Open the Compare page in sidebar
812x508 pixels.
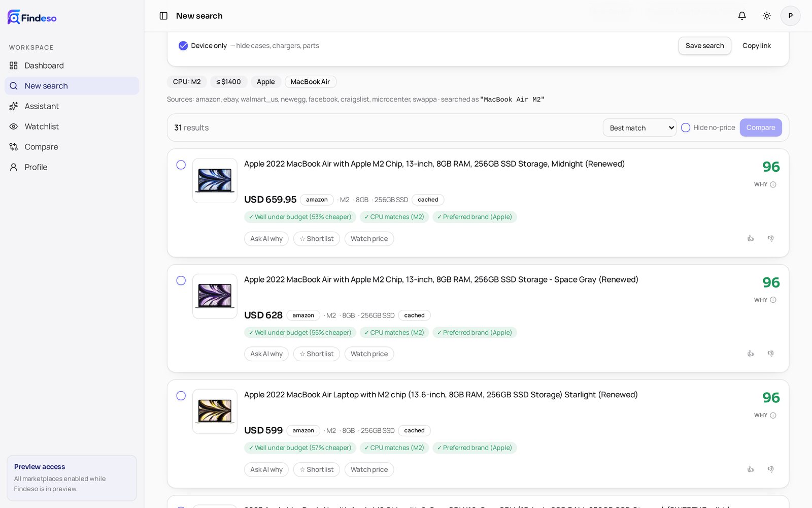click(72, 147)
